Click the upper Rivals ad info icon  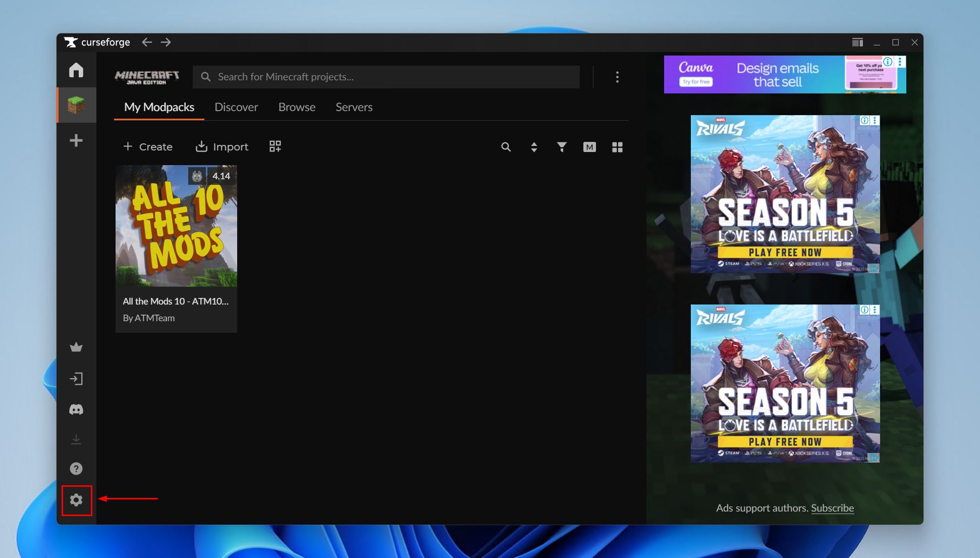[x=864, y=120]
